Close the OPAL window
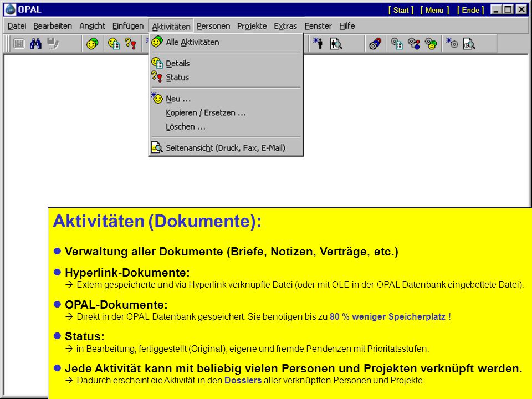 tap(521, 10)
